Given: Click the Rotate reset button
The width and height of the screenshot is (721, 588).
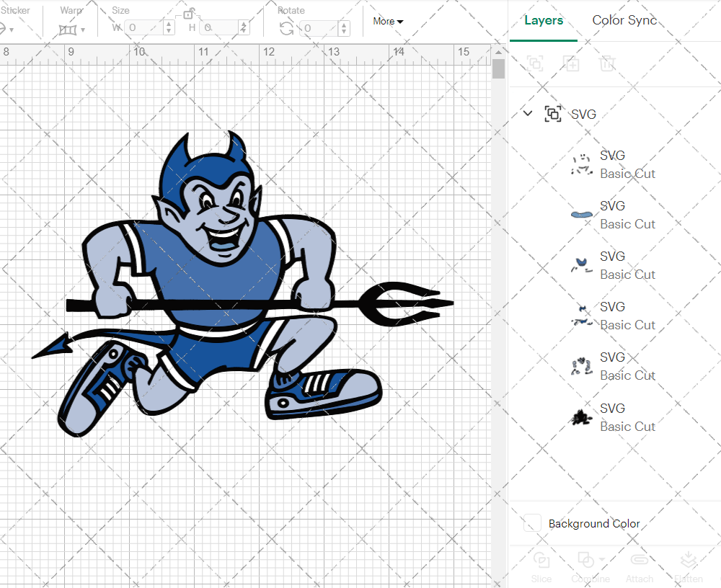Looking at the screenshot, I should (285, 28).
